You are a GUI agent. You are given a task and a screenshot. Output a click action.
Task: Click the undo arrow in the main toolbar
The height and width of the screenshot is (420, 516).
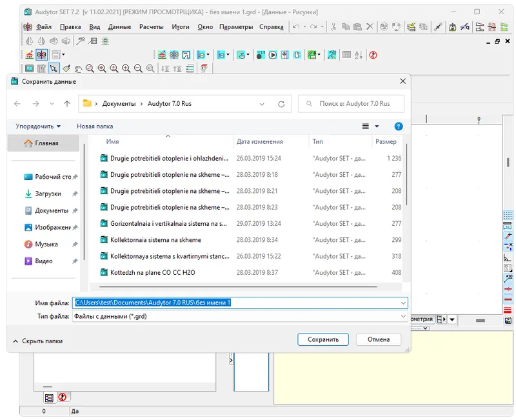pos(296,26)
